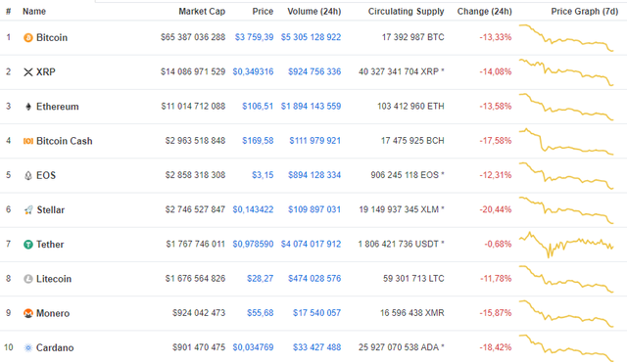Sort by Change (24h) column header
This screenshot has width=627, height=364.
click(484, 11)
